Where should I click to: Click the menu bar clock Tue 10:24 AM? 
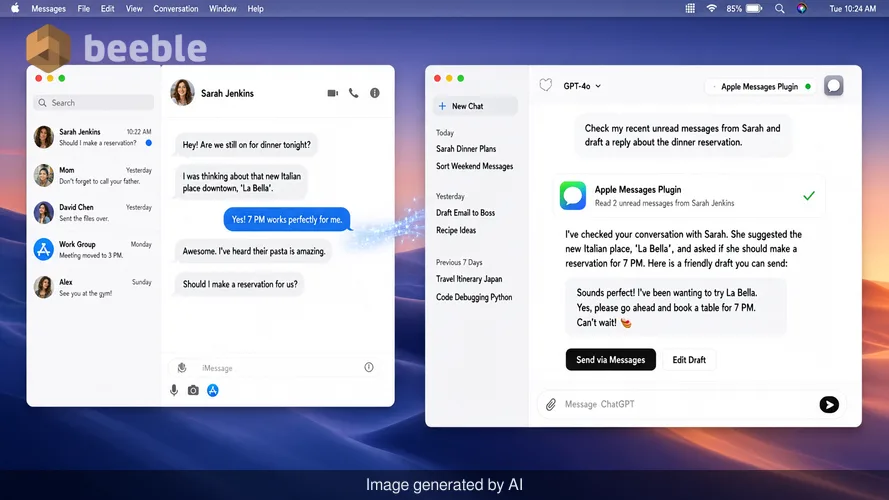[853, 9]
